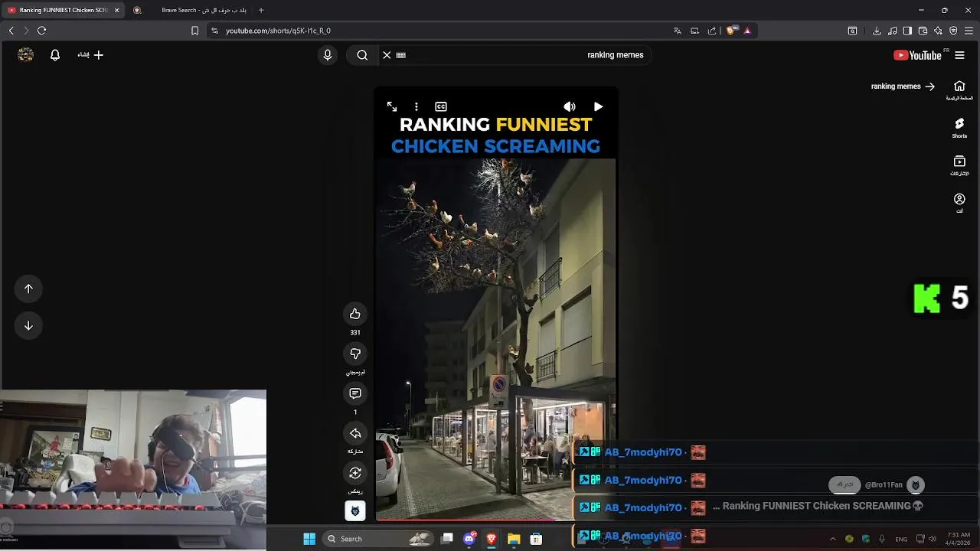Search by voice with the microphone
Screen dimensions: 980x551
pos(328,55)
